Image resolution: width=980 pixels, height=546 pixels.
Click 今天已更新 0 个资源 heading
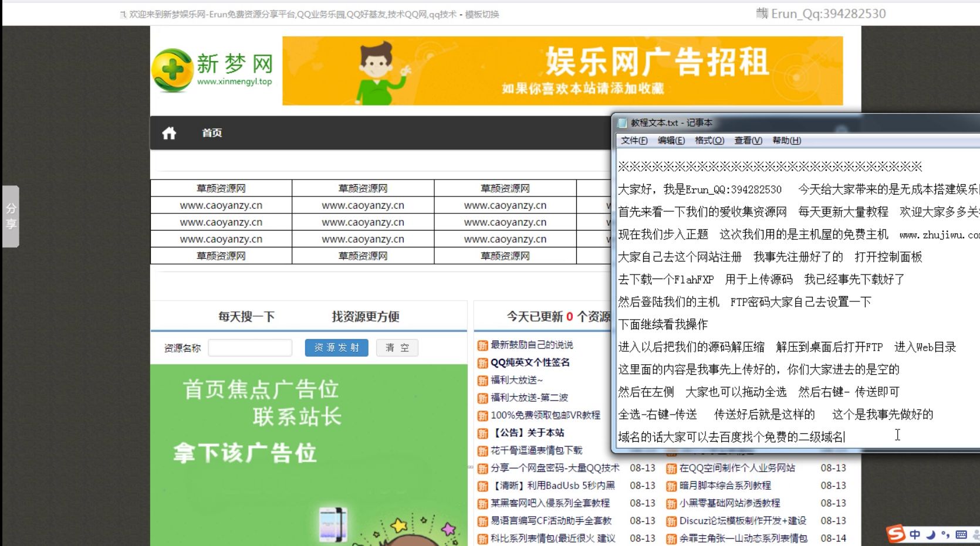(x=559, y=317)
